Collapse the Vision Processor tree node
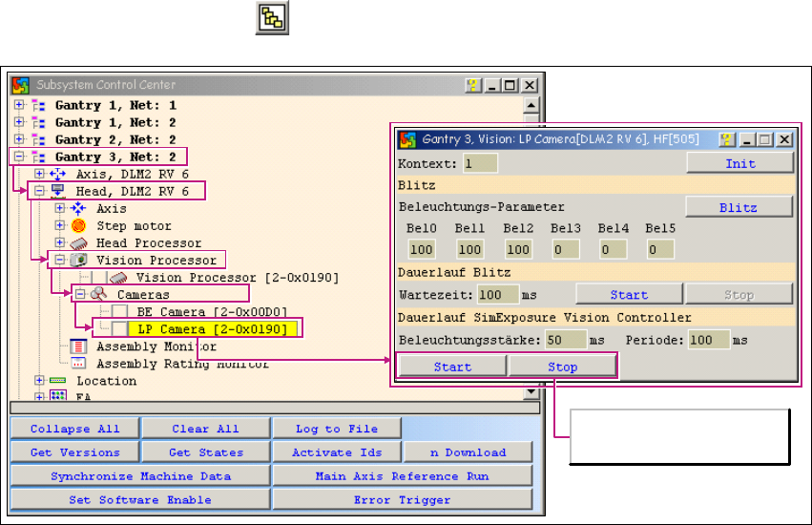This screenshot has width=812, height=525. 59,260
